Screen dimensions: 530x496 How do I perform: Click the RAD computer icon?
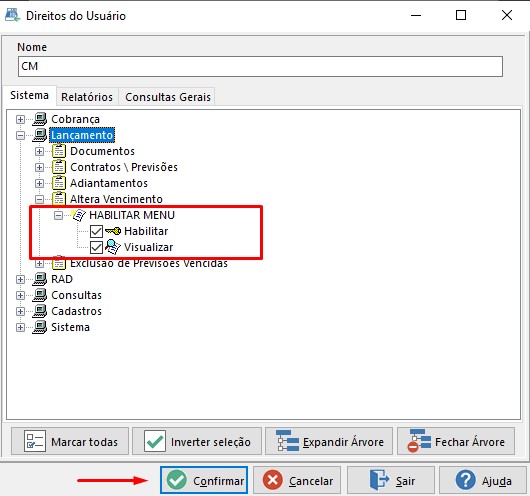pyautogui.click(x=40, y=279)
